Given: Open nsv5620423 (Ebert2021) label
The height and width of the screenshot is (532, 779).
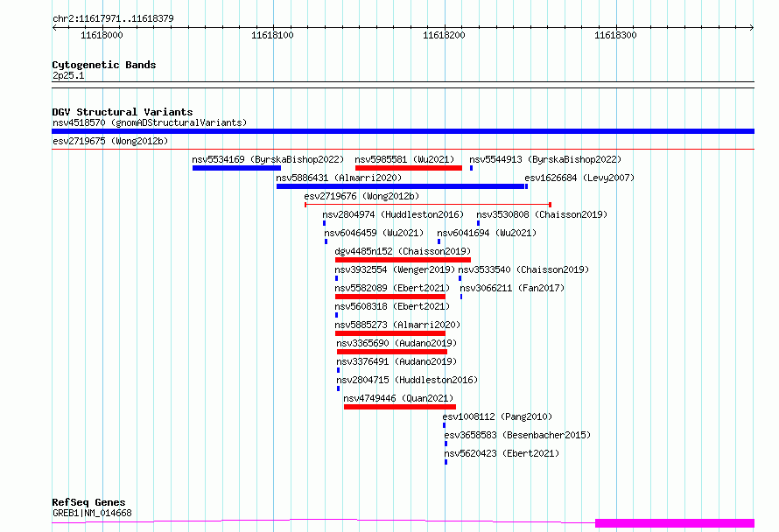Looking at the screenshot, I should (502, 453).
